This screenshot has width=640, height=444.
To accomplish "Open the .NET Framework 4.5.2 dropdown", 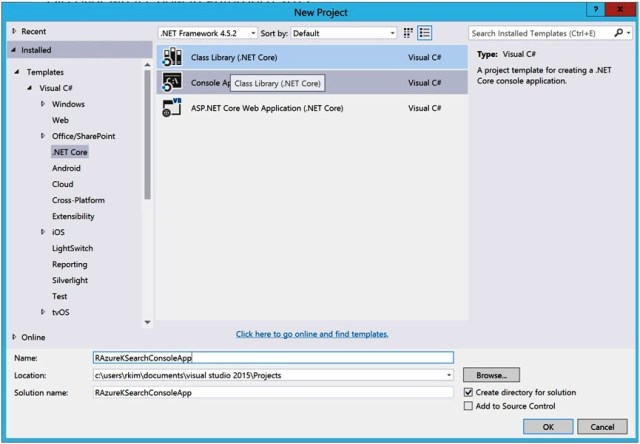I will [x=208, y=33].
